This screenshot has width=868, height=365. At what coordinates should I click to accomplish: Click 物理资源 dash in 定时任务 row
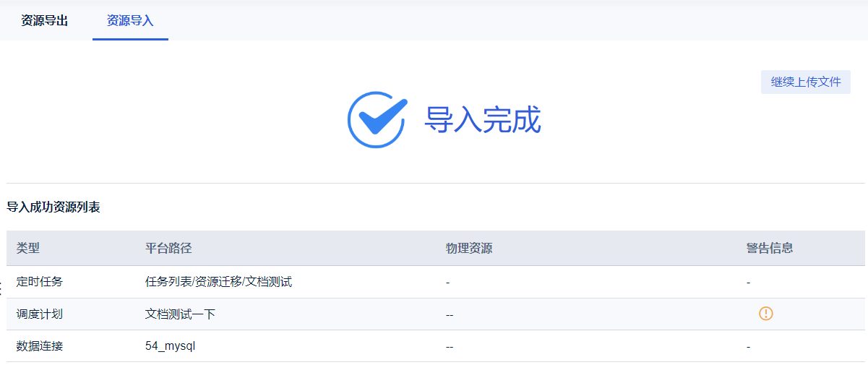pyautogui.click(x=448, y=282)
